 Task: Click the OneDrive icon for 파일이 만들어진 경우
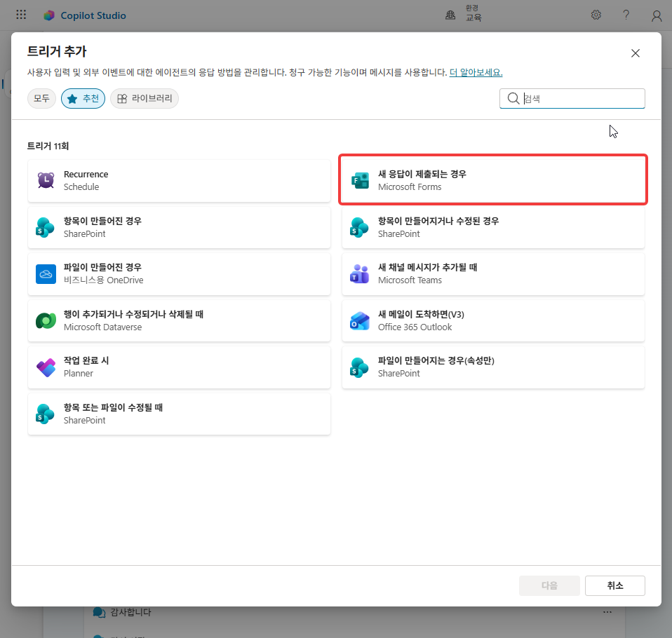pyautogui.click(x=46, y=274)
